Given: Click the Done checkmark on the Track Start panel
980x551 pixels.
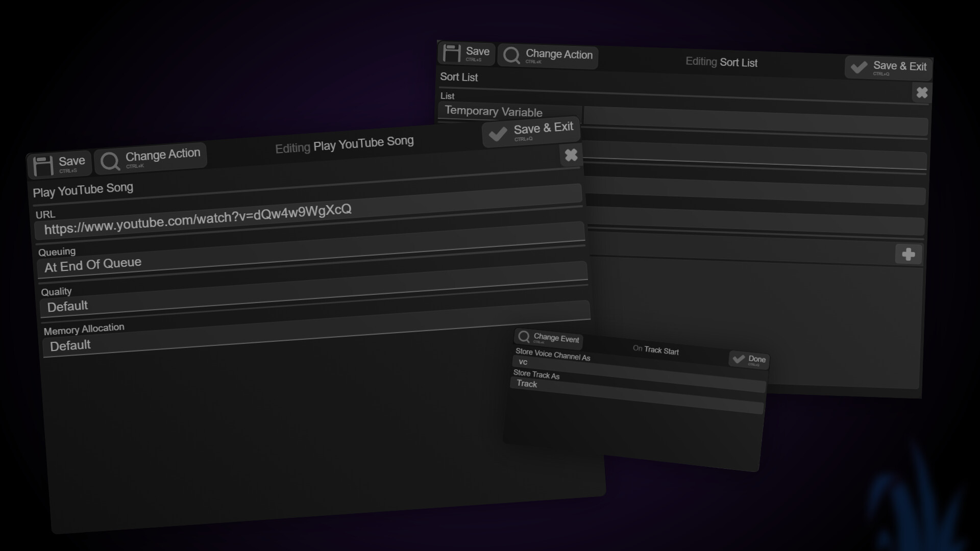Looking at the screenshot, I should (739, 359).
